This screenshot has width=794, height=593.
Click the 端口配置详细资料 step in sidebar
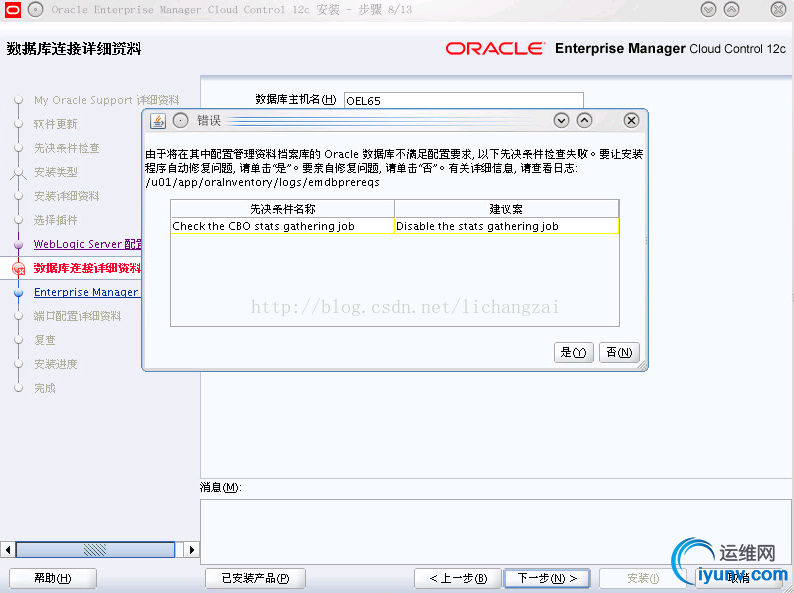tap(77, 316)
